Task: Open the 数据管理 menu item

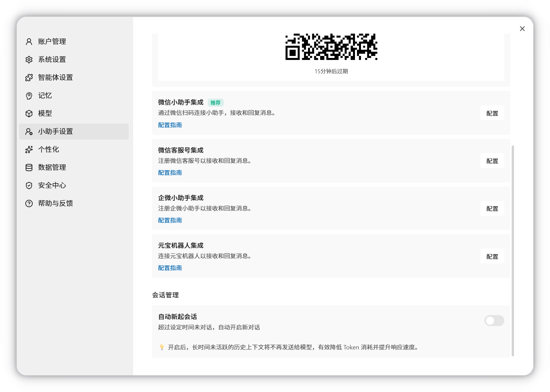Action: pyautogui.click(x=74, y=168)
